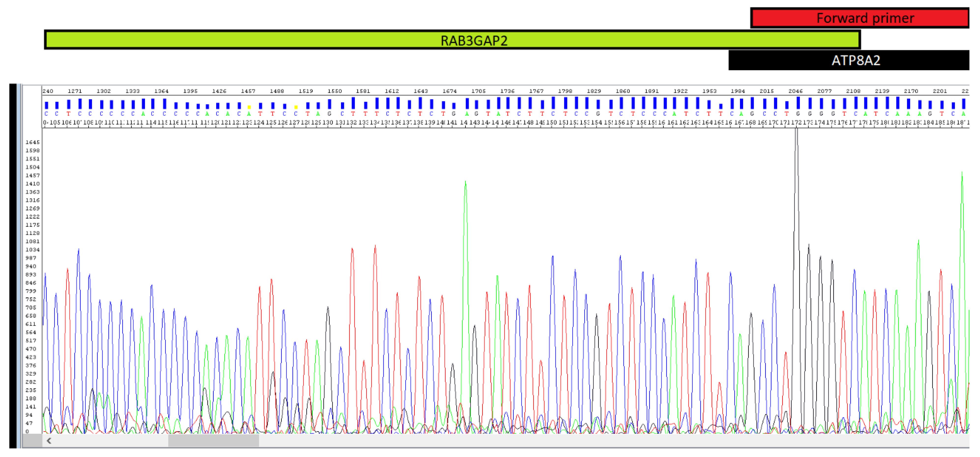The width and height of the screenshot is (980, 457).
Task: Click ruler position 1798
Action: click(x=565, y=91)
